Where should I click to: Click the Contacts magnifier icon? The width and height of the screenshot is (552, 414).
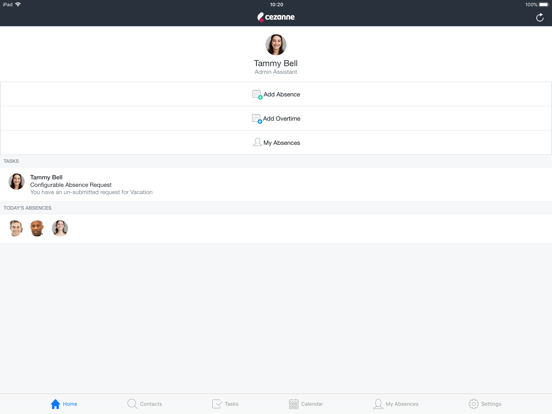(x=132, y=404)
